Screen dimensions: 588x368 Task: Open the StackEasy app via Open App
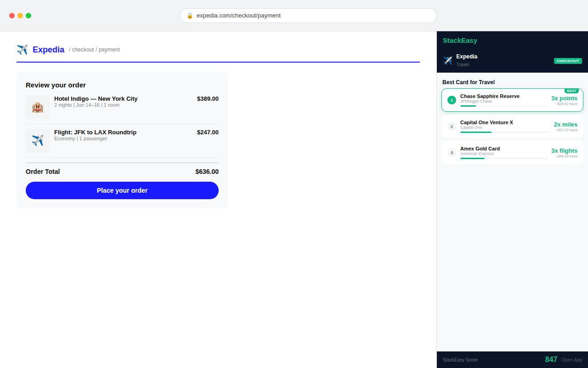point(571,360)
